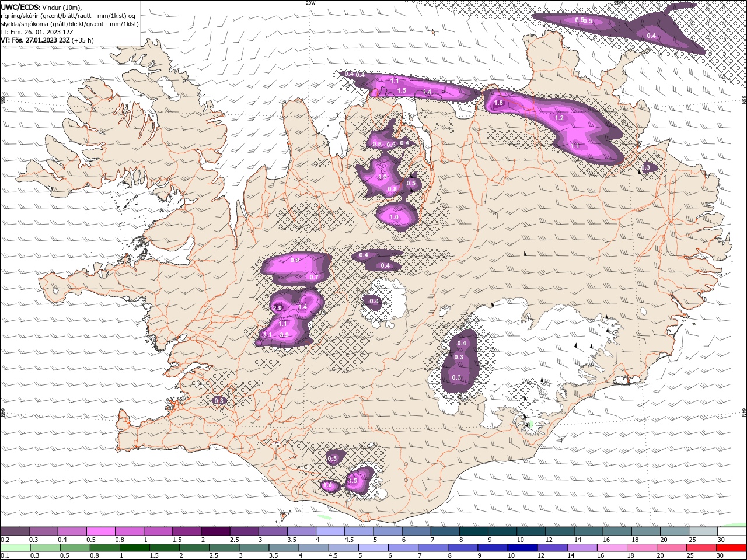Select the darkest green swatch at 1 in lower legend
Viewport: 747px width, 560px height.
pos(134,548)
